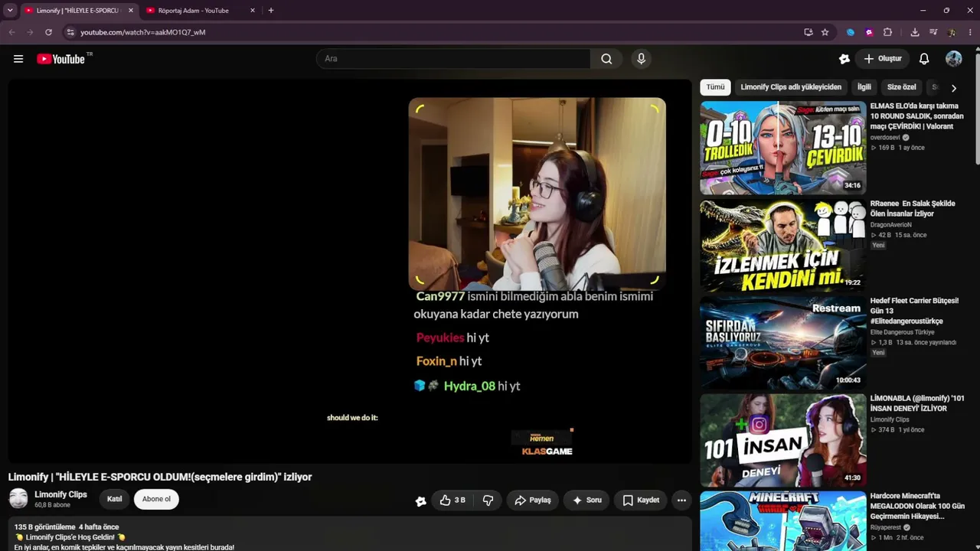This screenshot has width=980, height=551.
Task: Open the overdosevi channel name
Action: point(884,138)
